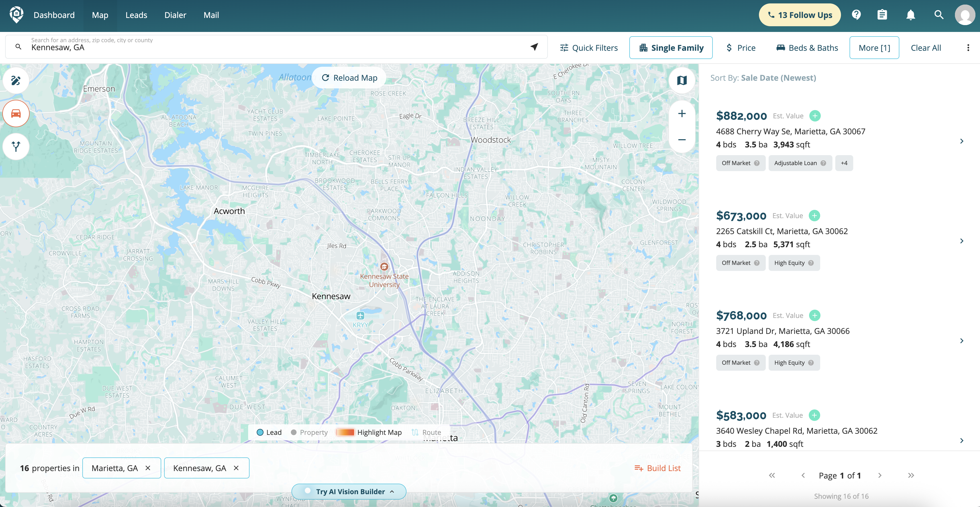Go to the Dashboard tab
This screenshot has width=980, height=507.
point(54,15)
